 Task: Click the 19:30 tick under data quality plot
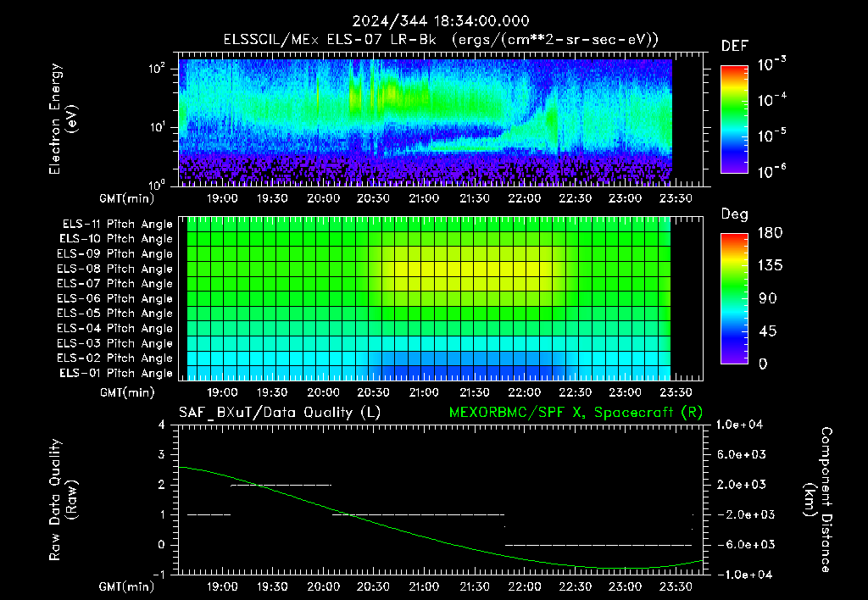tap(272, 586)
